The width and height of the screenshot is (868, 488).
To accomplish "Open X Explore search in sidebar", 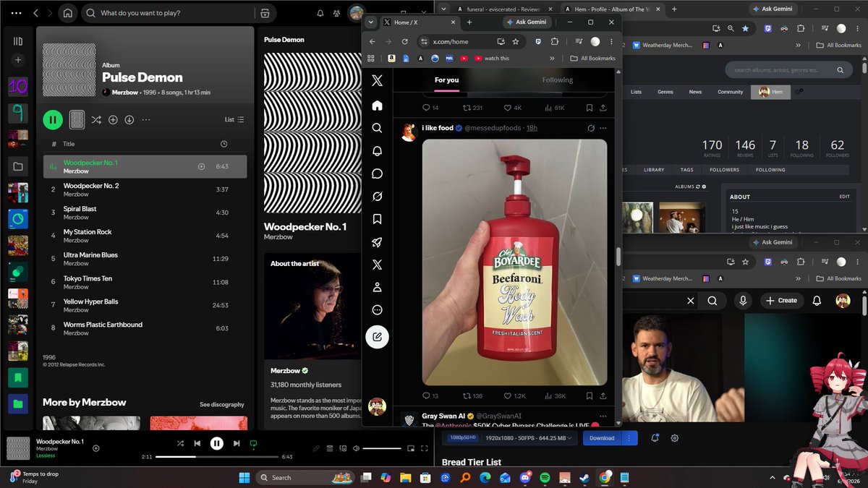I will click(377, 128).
